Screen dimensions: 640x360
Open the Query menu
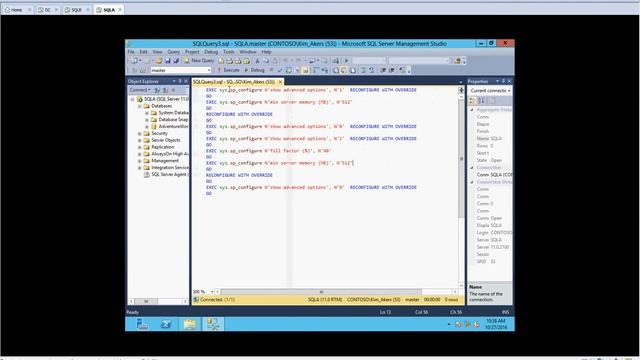[x=173, y=52]
